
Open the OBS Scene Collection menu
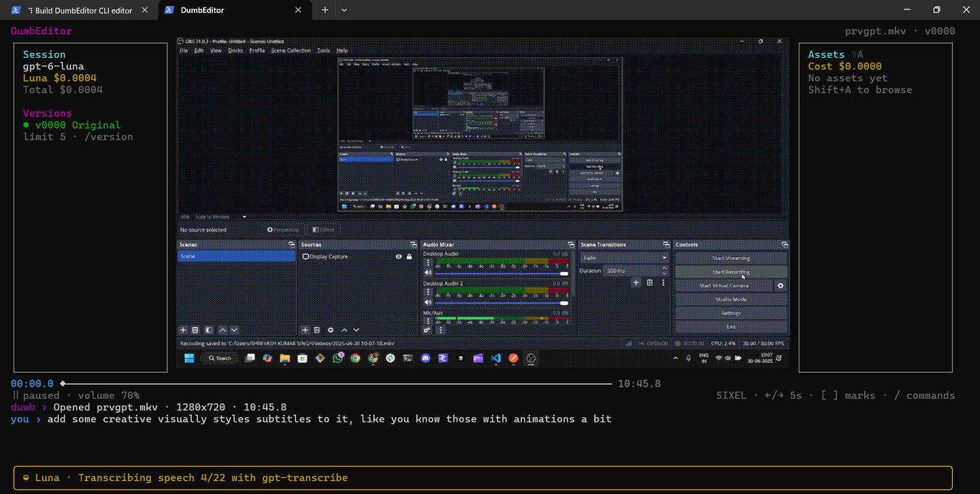(291, 50)
